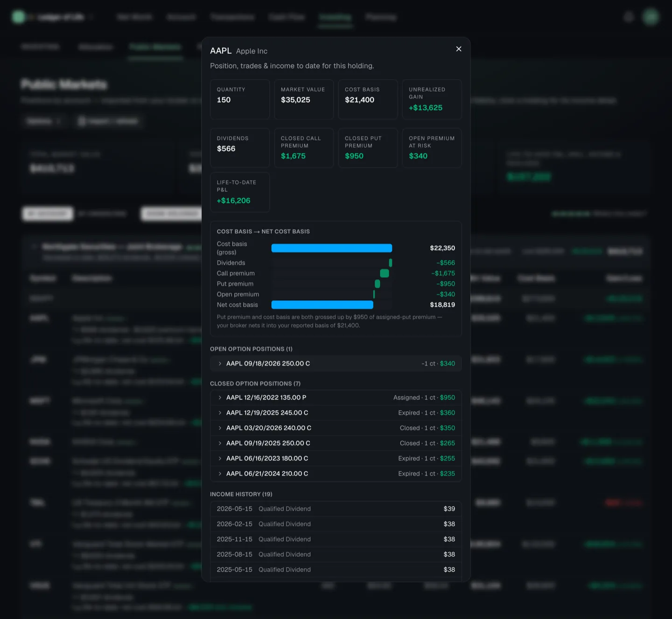Image resolution: width=672 pixels, height=619 pixels.
Task: Click the dividends green bar segment
Action: click(391, 263)
